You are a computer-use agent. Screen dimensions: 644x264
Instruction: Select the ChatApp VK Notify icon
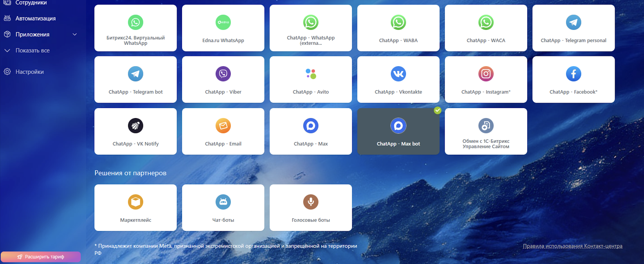click(136, 126)
